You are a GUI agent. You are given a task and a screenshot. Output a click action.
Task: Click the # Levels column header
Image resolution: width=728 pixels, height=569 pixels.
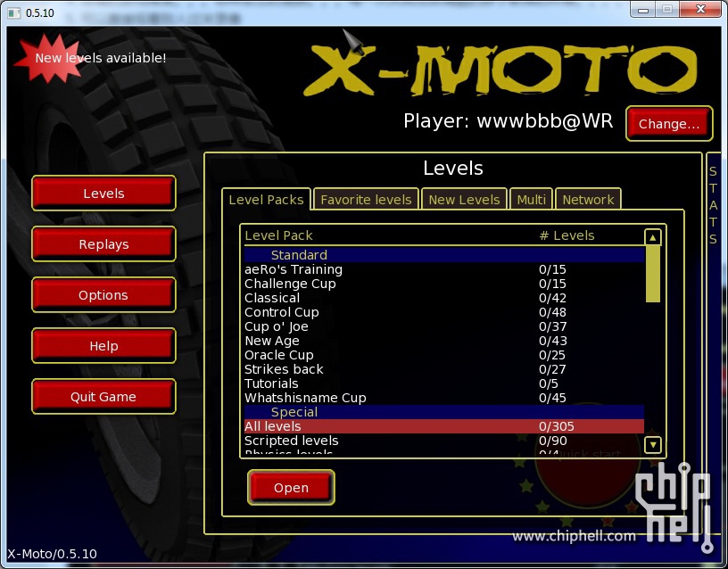[x=567, y=235]
